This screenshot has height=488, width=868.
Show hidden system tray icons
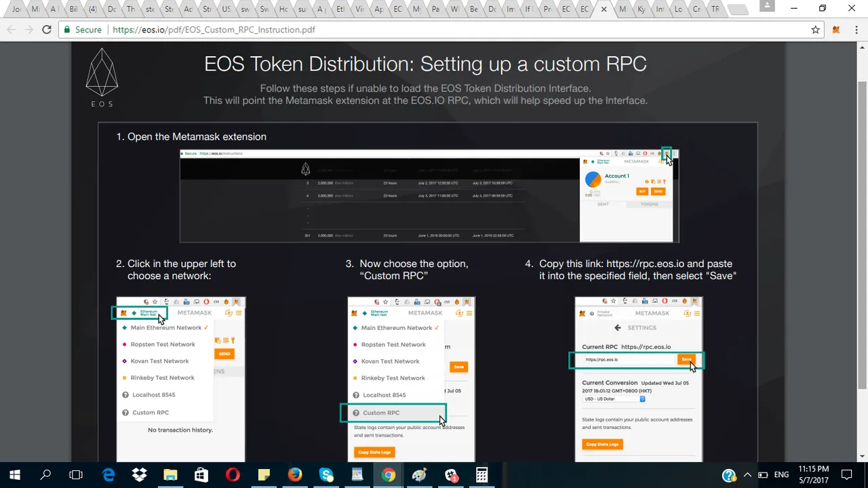click(x=747, y=475)
